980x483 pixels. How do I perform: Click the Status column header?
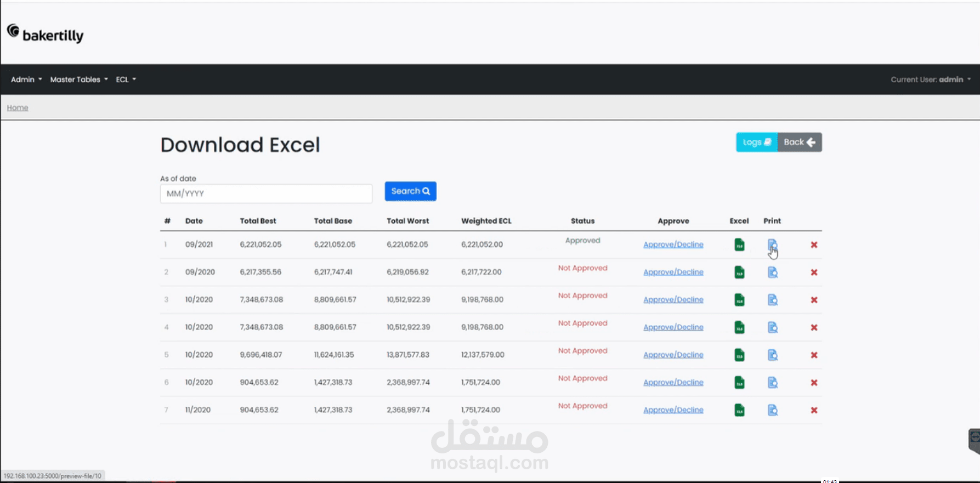tap(582, 221)
